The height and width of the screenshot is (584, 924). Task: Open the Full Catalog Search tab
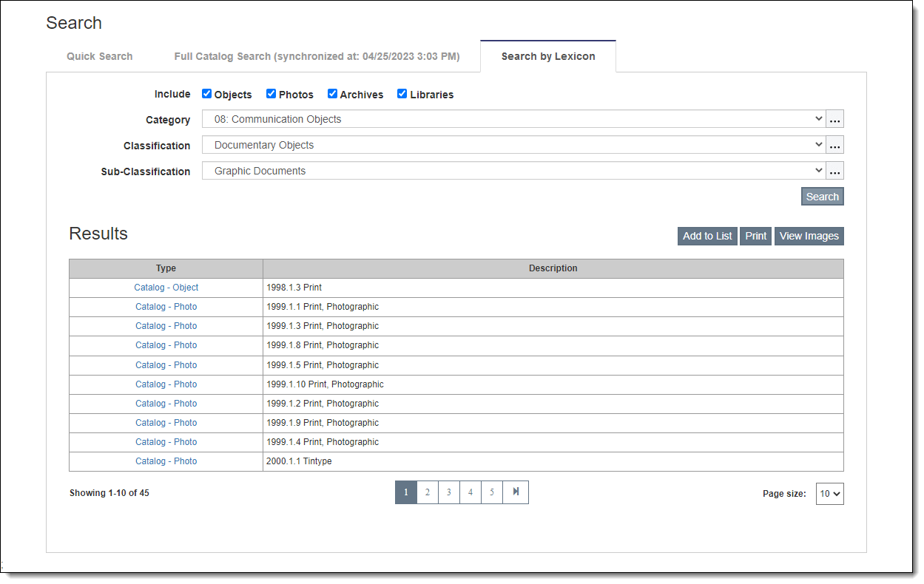(317, 56)
